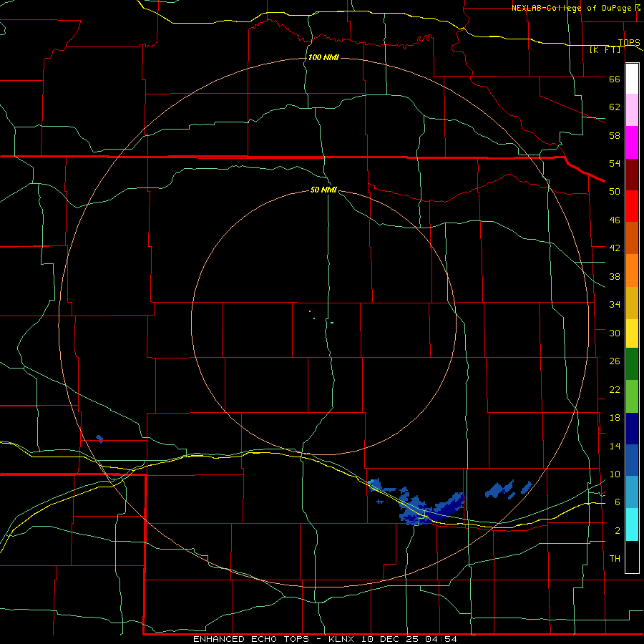The height and width of the screenshot is (644, 644).
Task: Click the scale value "22"
Action: pyautogui.click(x=615, y=389)
